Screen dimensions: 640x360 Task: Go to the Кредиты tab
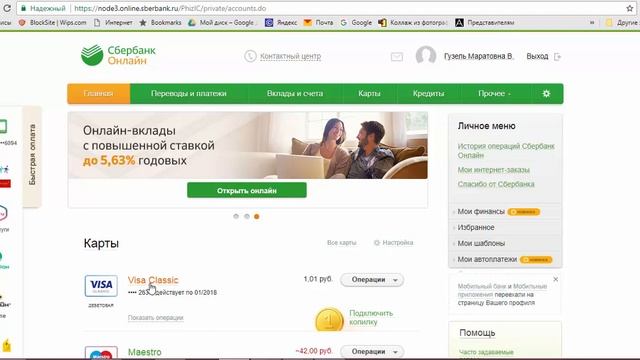tap(428, 93)
